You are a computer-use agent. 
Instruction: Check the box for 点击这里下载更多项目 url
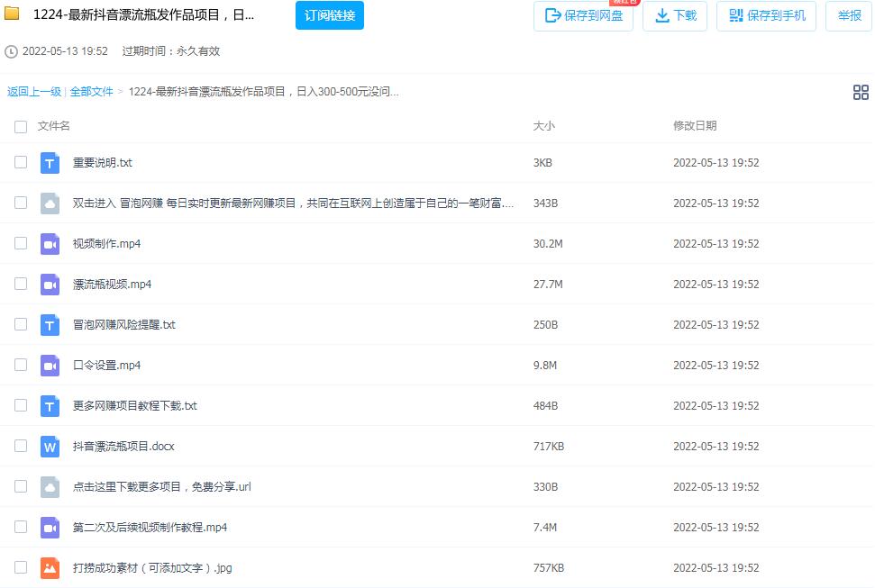pos(21,486)
